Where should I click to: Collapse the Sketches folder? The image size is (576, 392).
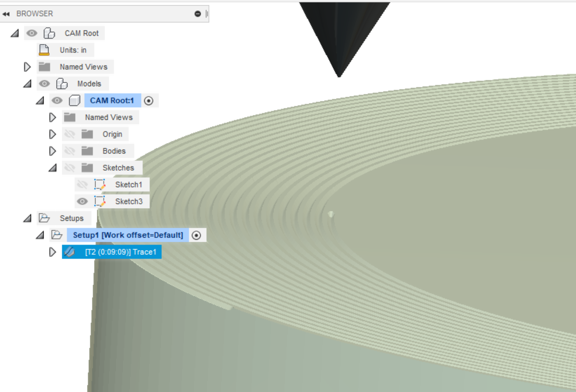[52, 168]
